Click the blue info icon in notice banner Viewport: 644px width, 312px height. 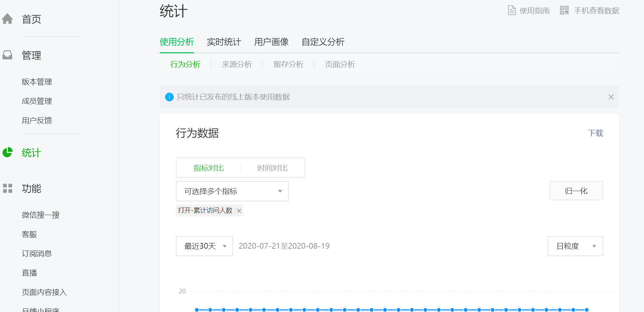coord(169,97)
